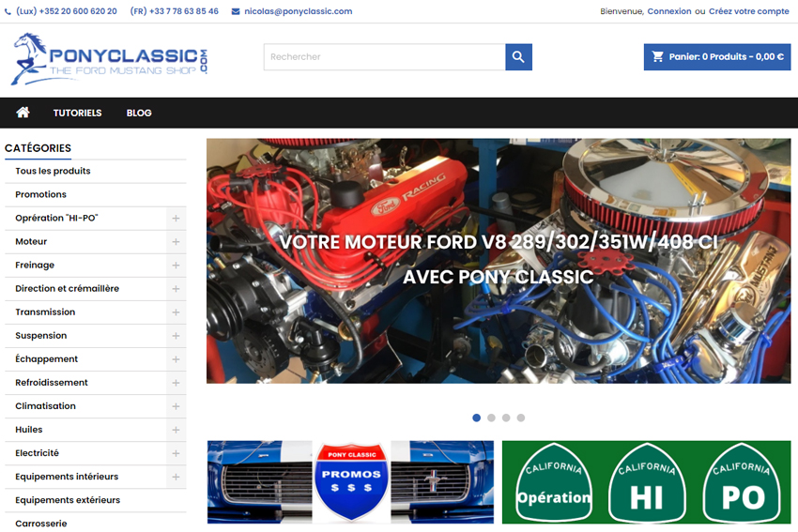Click the Ford V8 engine slider banner
The image size is (798, 532).
(499, 261)
